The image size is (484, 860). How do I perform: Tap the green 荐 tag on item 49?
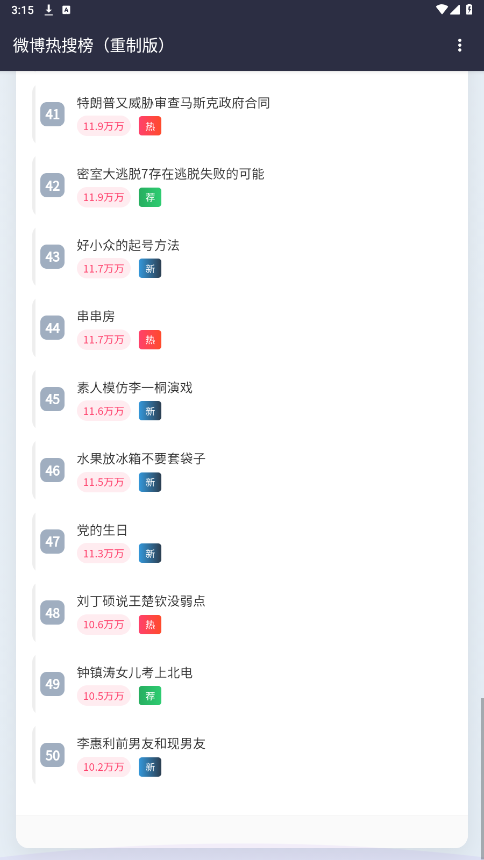[x=150, y=696]
